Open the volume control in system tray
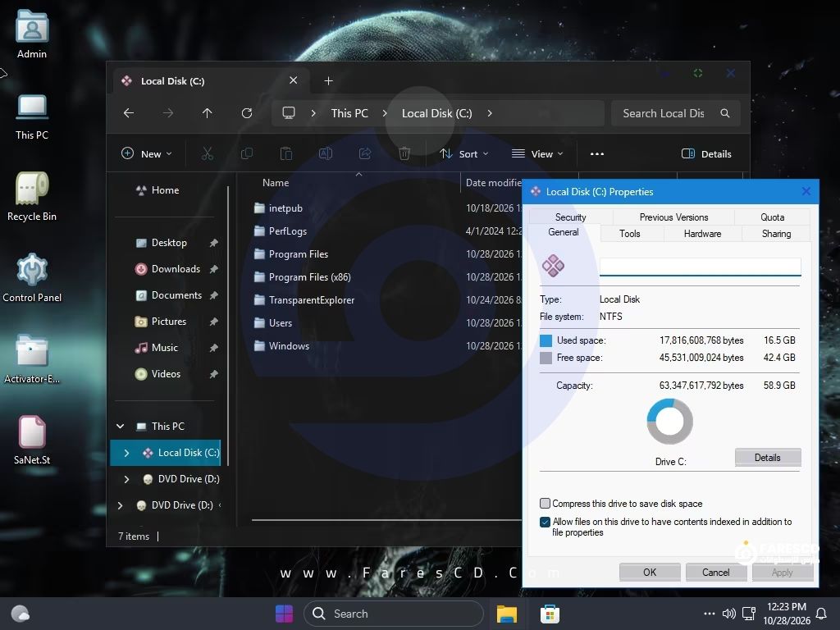Viewport: 840px width, 630px height. coord(728,614)
